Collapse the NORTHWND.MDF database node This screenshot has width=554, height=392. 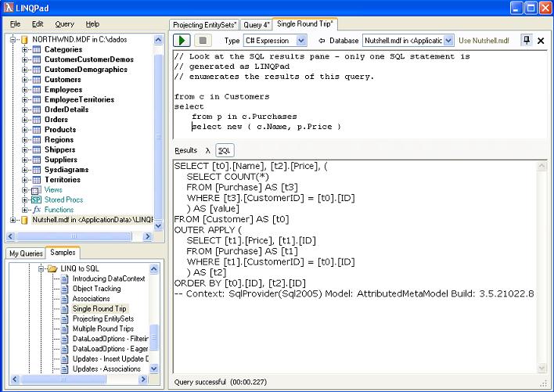coord(13,40)
